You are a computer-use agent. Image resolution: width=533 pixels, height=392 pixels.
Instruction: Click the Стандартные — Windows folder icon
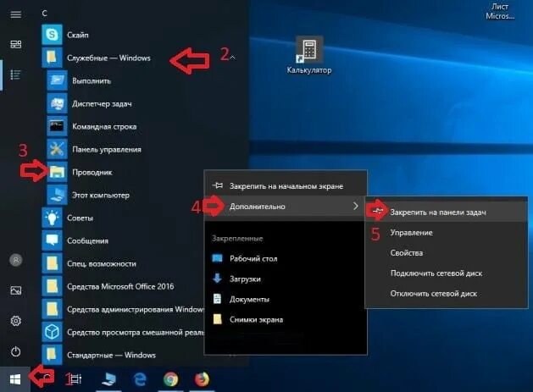pos(52,355)
